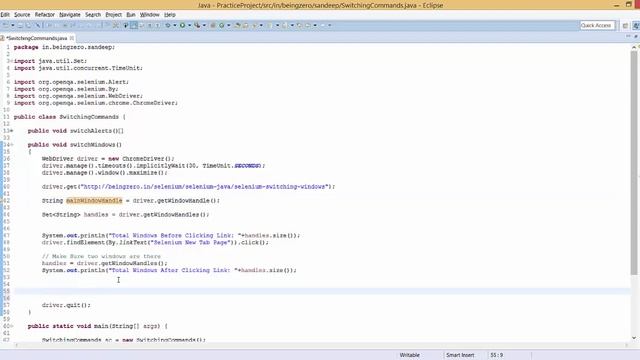Click the driver.quit(); line
This screenshot has height=360, width=640.
pos(66,305)
